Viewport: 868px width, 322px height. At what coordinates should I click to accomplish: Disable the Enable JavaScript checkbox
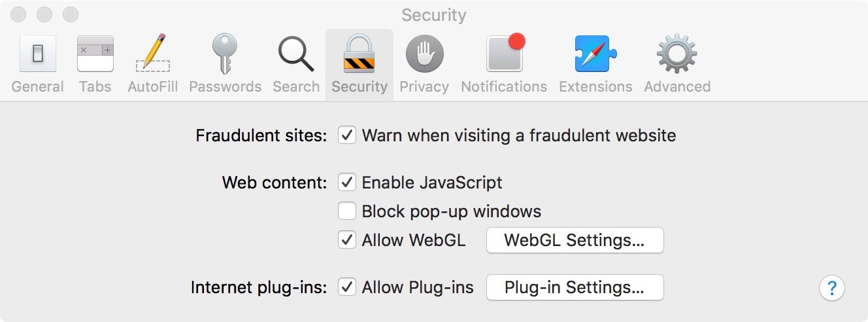pos(346,183)
